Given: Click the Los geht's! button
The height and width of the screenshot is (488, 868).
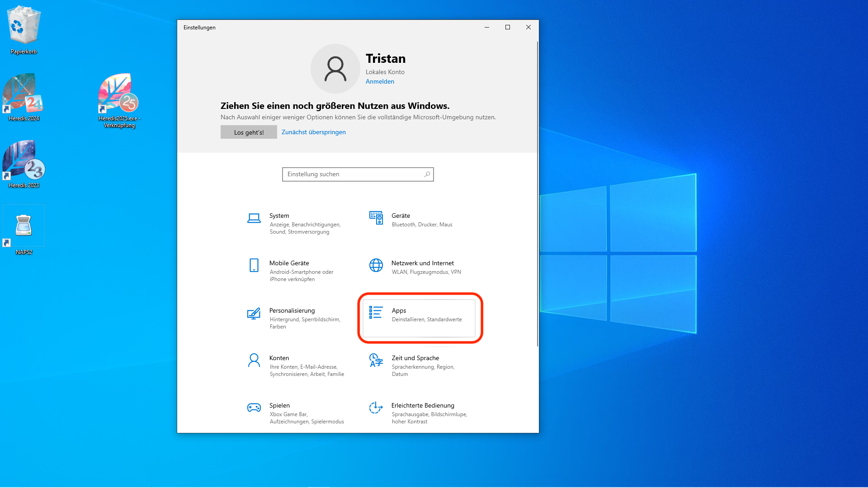Looking at the screenshot, I should tap(249, 132).
